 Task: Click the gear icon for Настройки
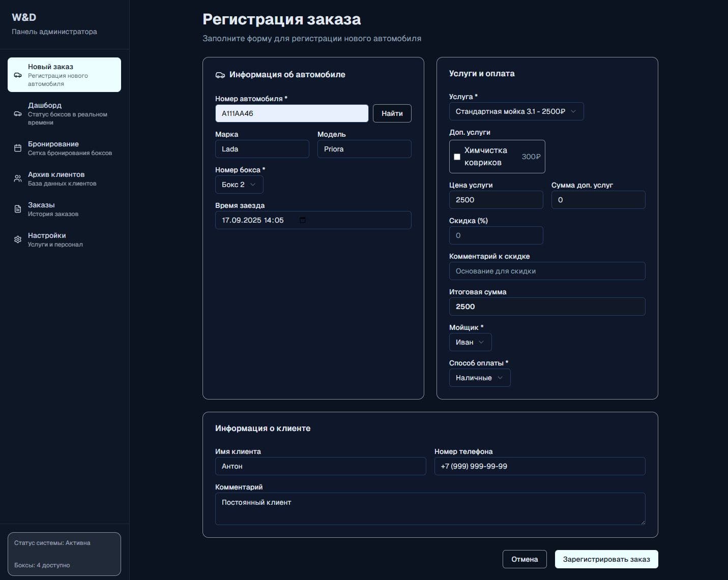point(18,239)
